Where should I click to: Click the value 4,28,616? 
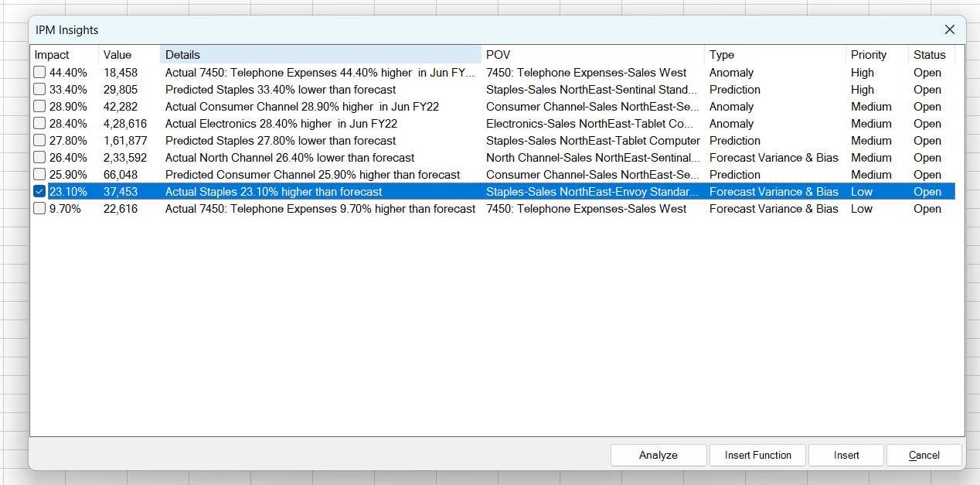(x=125, y=123)
